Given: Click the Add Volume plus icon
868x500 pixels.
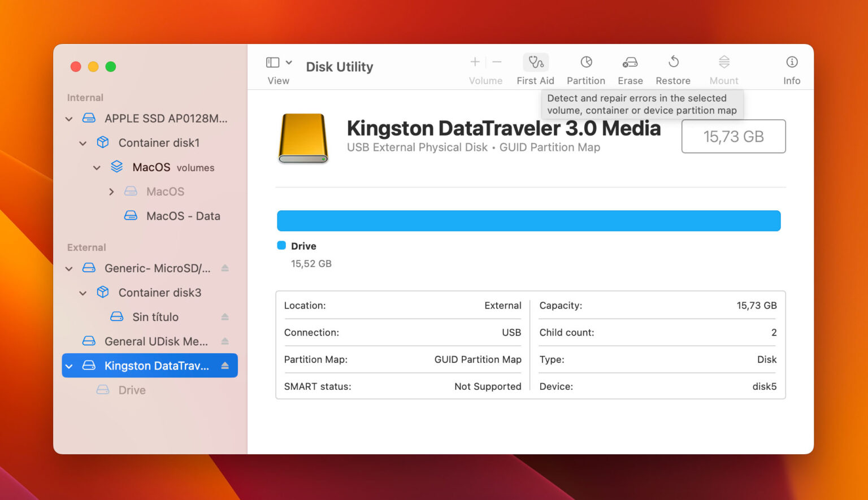Looking at the screenshot, I should [475, 62].
